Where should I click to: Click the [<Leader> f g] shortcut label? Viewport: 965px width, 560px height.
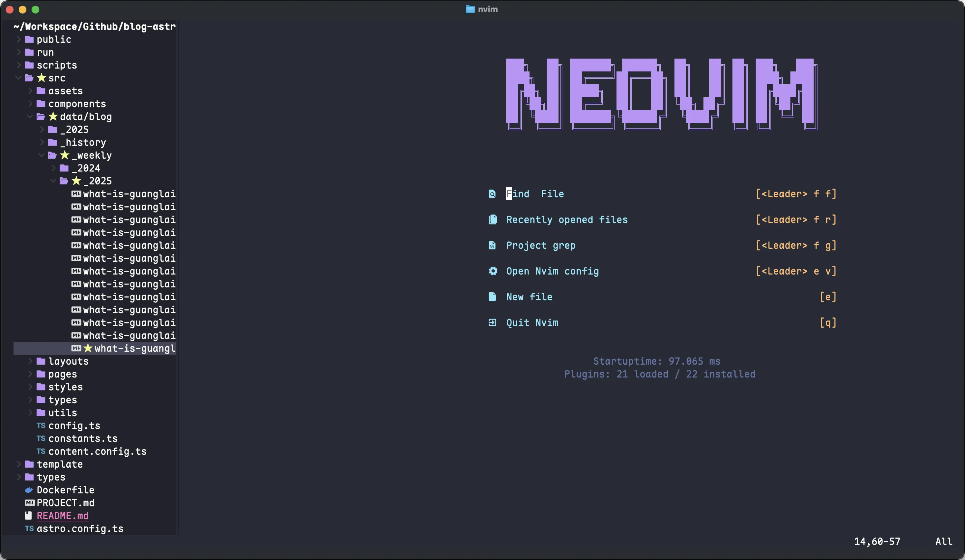pyautogui.click(x=797, y=245)
